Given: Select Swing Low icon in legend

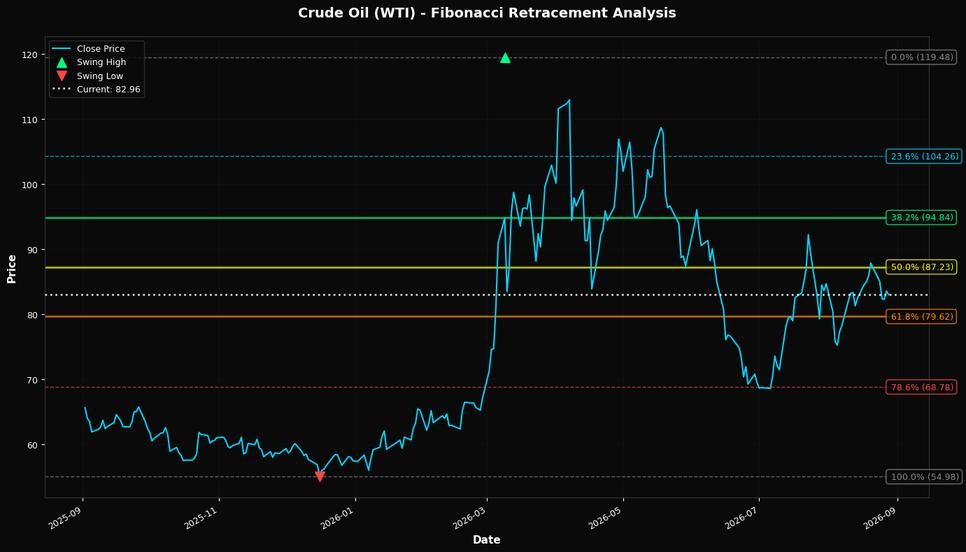Looking at the screenshot, I should [62, 76].
